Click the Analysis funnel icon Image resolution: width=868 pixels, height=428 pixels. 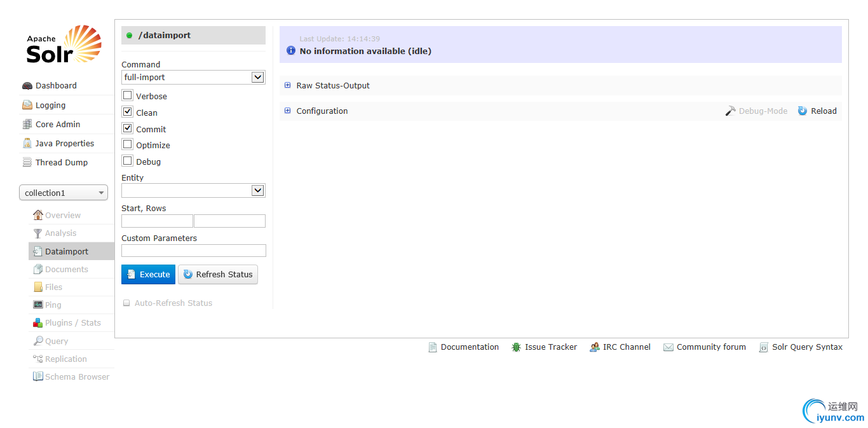pyautogui.click(x=38, y=233)
